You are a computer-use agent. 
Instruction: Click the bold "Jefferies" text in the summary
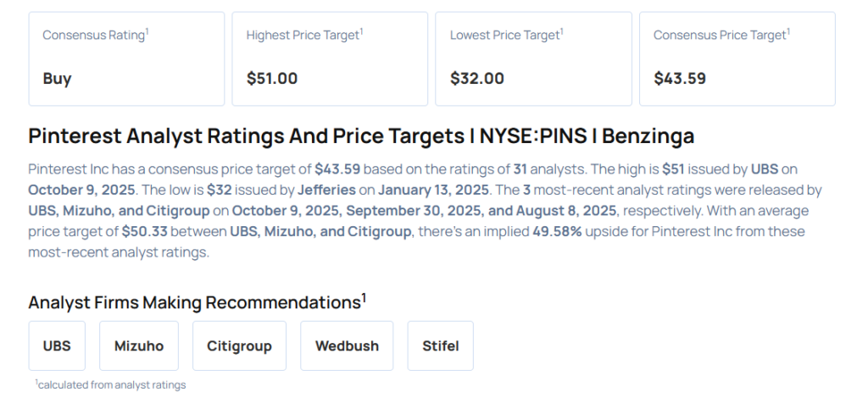[326, 190]
